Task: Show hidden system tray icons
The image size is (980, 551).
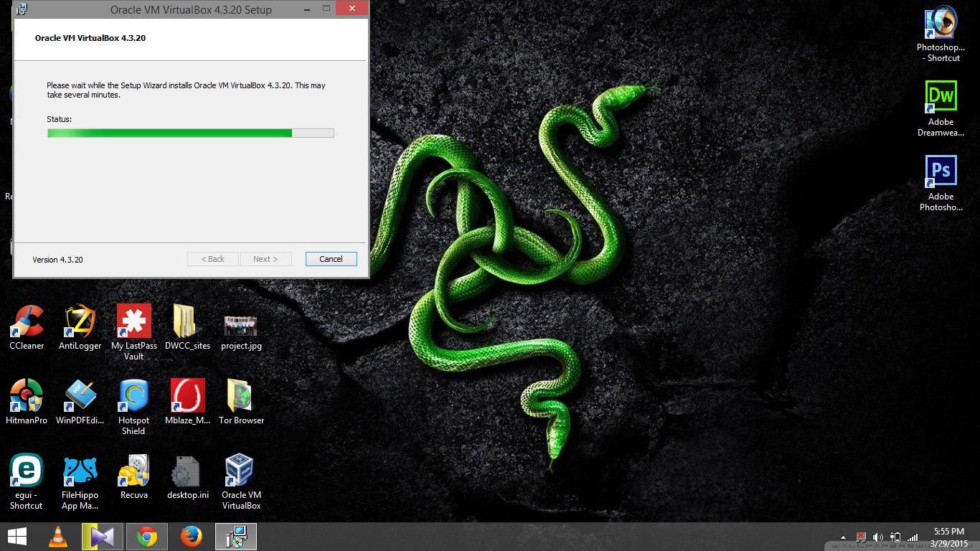Action: click(844, 537)
